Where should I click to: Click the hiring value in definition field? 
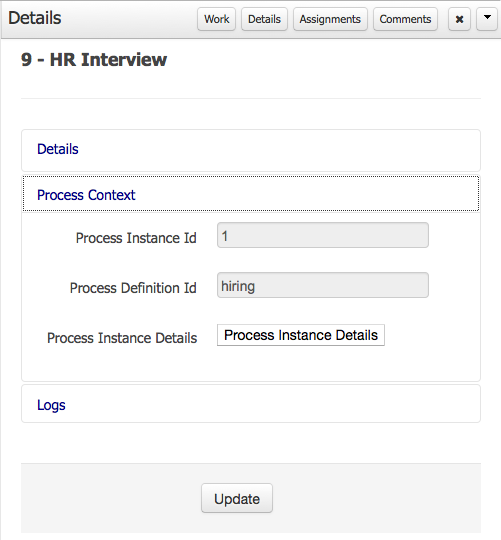(238, 287)
